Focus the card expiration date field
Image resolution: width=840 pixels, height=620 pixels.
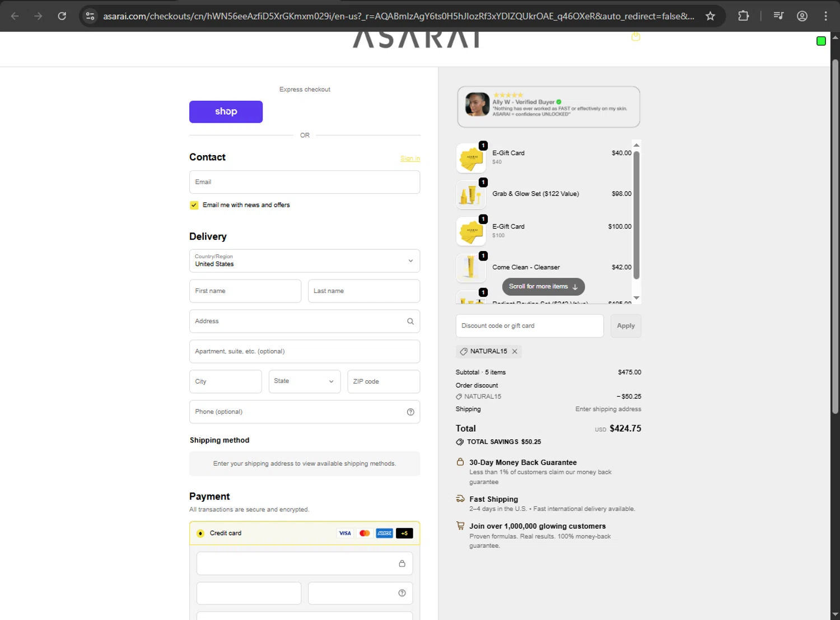point(249,593)
